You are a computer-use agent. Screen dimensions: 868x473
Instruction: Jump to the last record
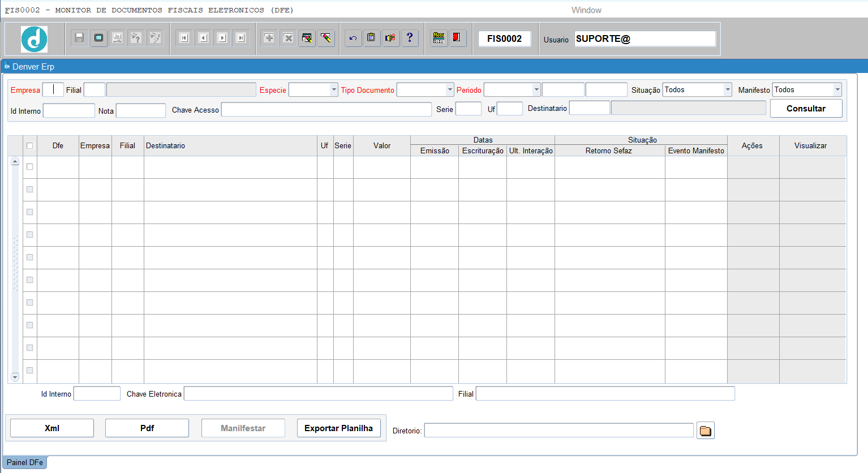tap(241, 38)
